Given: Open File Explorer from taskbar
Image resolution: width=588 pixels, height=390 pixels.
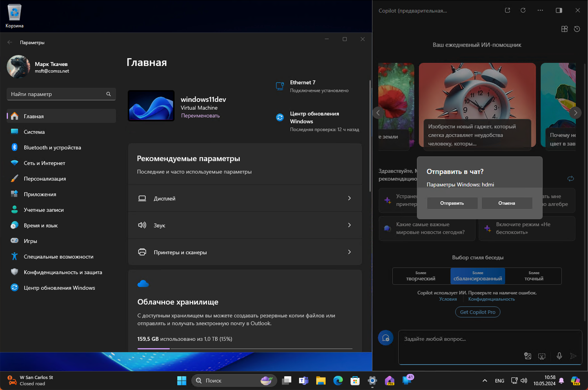Looking at the screenshot, I should point(321,381).
